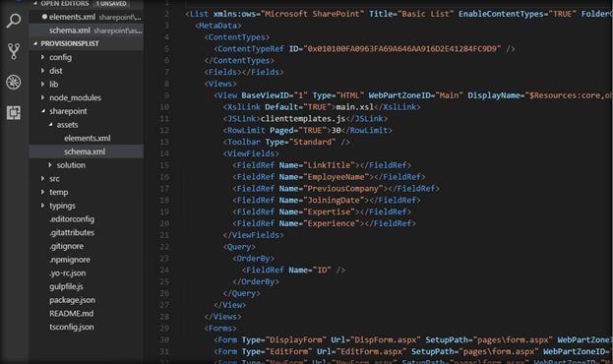Click the Toolbar Type Standard line
Screen dimensions: 613x364
[x=286, y=142]
